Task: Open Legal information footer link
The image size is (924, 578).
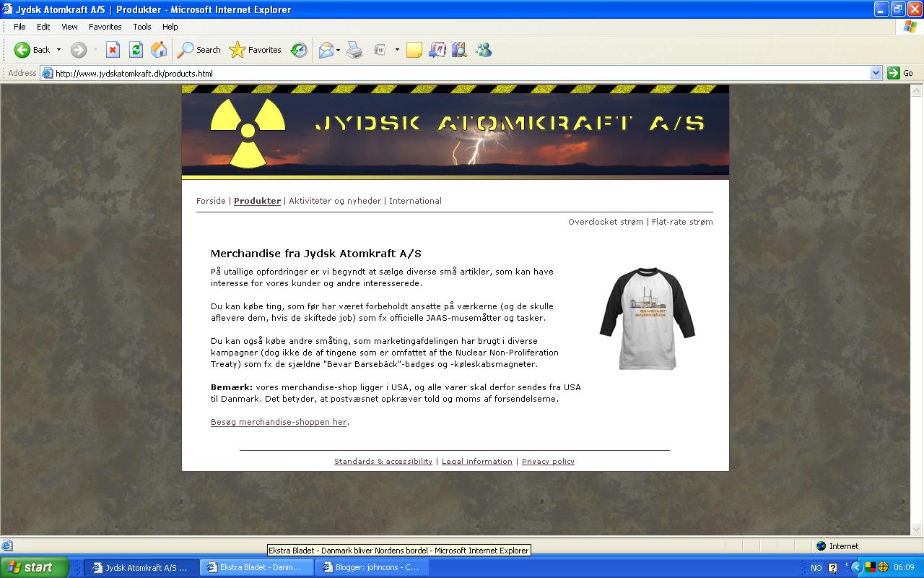Action: coord(477,461)
